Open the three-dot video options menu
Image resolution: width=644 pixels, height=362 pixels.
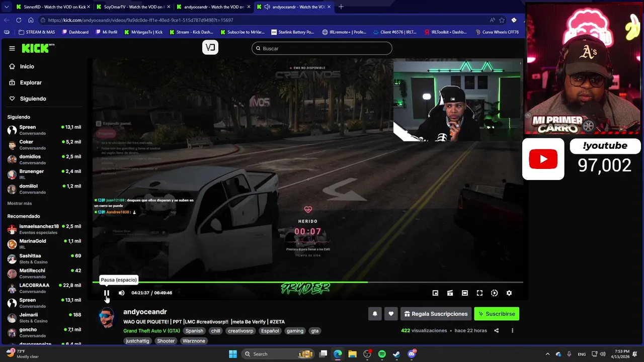pos(512,331)
